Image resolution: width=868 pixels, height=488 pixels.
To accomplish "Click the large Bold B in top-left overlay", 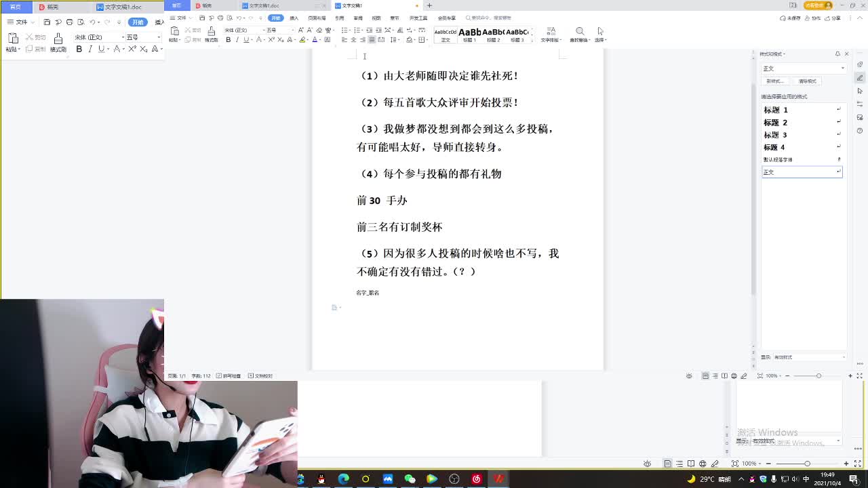I will point(79,49).
